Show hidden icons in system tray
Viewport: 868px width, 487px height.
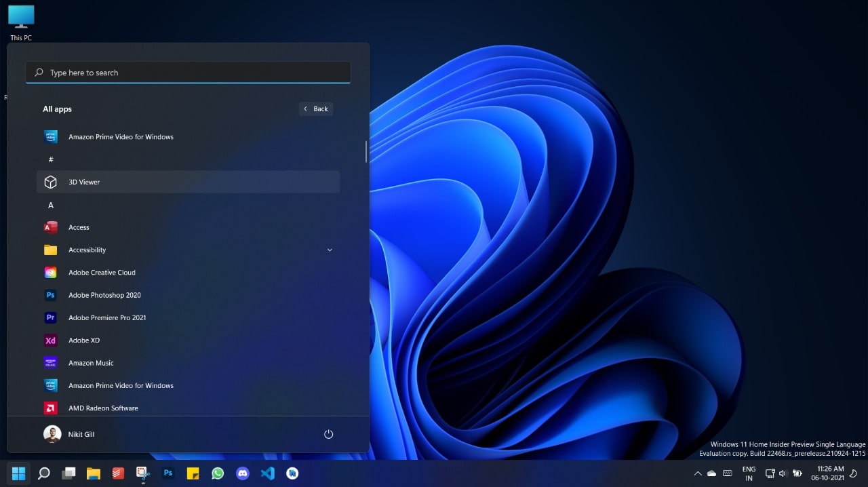(x=698, y=473)
